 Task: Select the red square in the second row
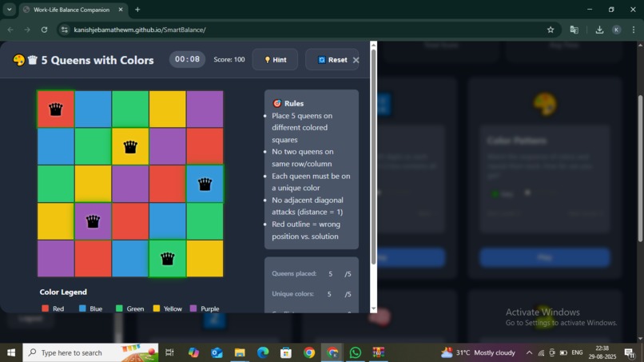point(205,147)
